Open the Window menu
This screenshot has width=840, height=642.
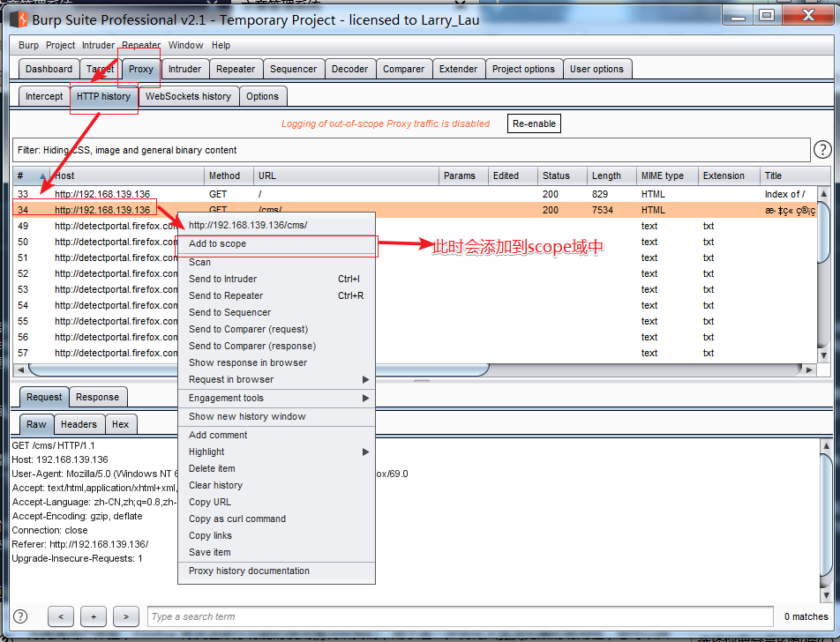coord(185,45)
